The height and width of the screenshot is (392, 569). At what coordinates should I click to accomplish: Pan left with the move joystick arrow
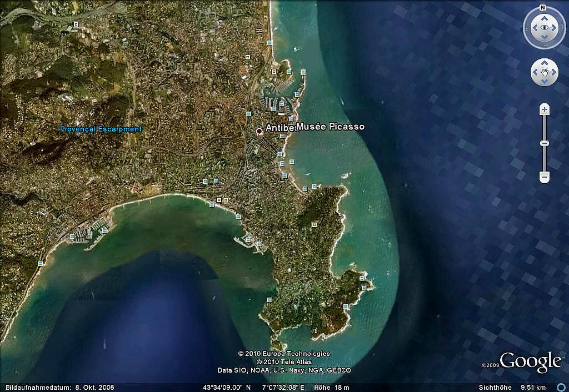535,72
